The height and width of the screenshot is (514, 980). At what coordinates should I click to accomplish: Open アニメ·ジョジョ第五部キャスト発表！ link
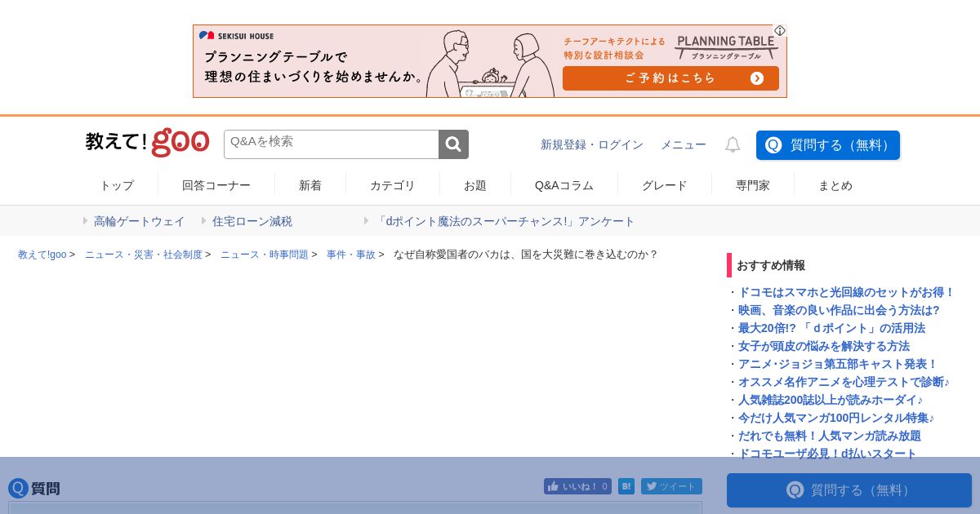pos(838,364)
